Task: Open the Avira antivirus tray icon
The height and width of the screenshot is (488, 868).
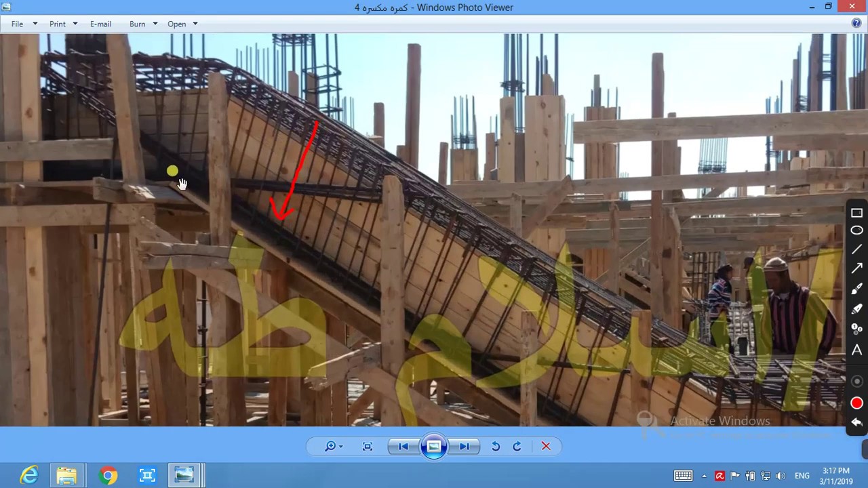Action: [719, 476]
